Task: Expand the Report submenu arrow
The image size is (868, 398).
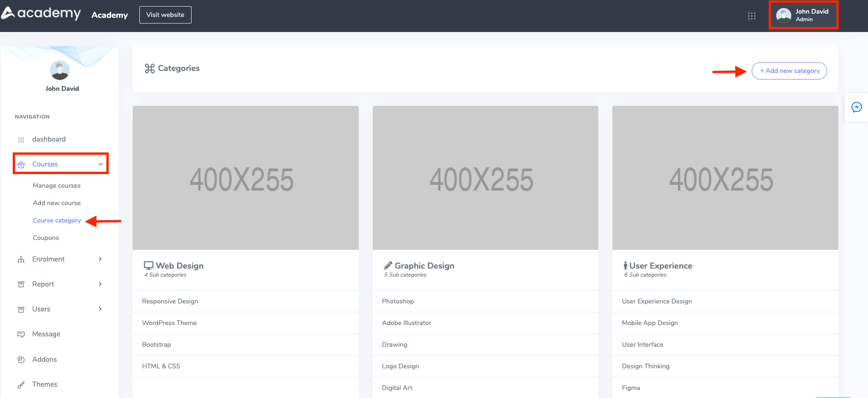Action: pyautogui.click(x=100, y=284)
